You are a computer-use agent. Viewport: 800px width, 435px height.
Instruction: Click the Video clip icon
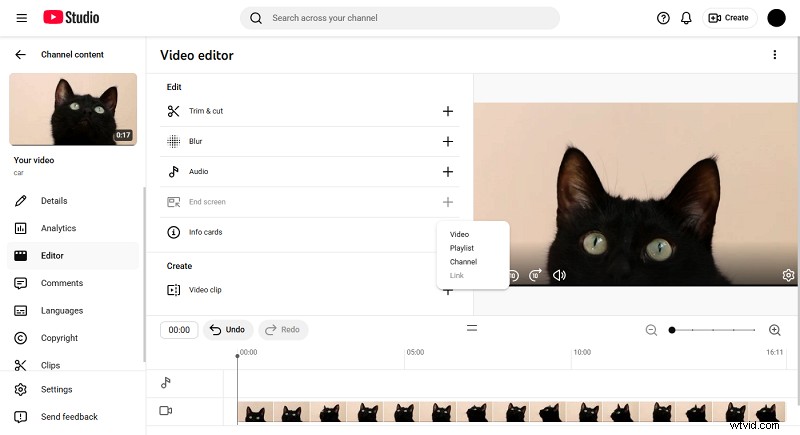pyautogui.click(x=173, y=290)
